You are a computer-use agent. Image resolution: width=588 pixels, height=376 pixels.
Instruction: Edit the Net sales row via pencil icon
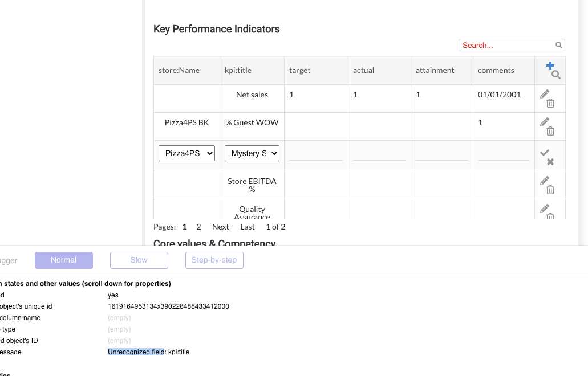pyautogui.click(x=545, y=93)
